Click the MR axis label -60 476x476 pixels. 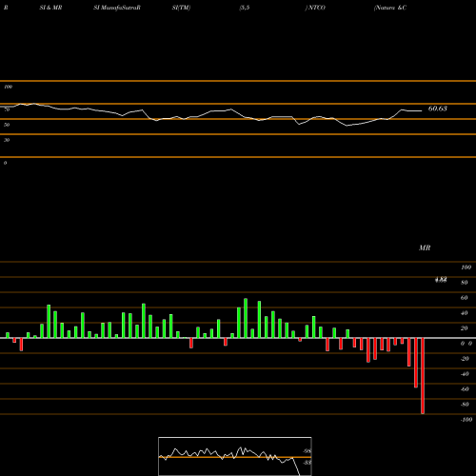pyautogui.click(x=465, y=389)
